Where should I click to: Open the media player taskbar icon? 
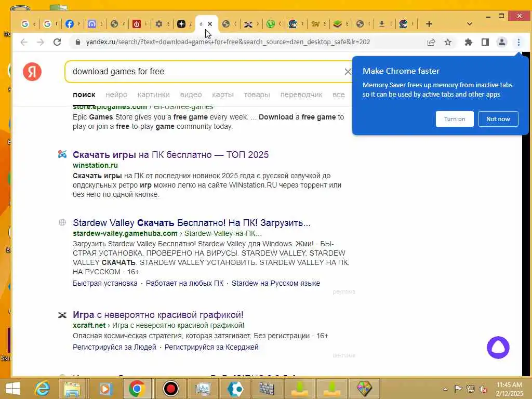[x=105, y=389]
